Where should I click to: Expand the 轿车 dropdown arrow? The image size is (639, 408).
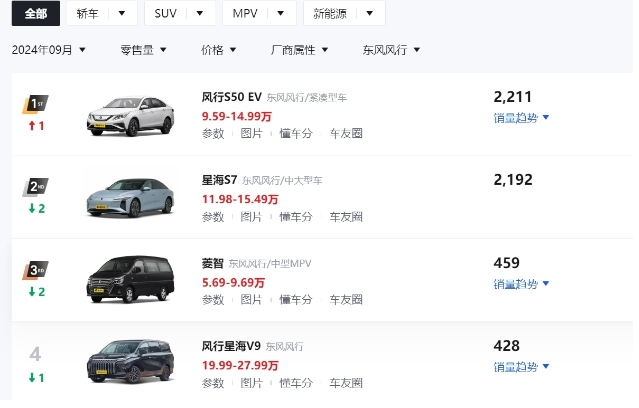[121, 13]
